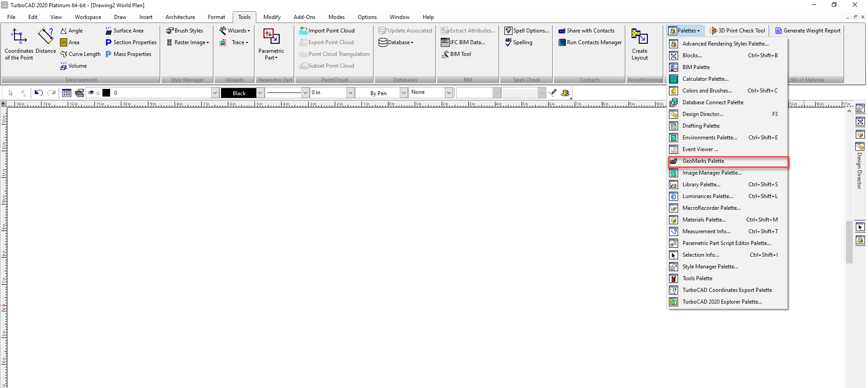This screenshot has width=868, height=388.
Task: Run the Spelling check
Action: pyautogui.click(x=518, y=42)
